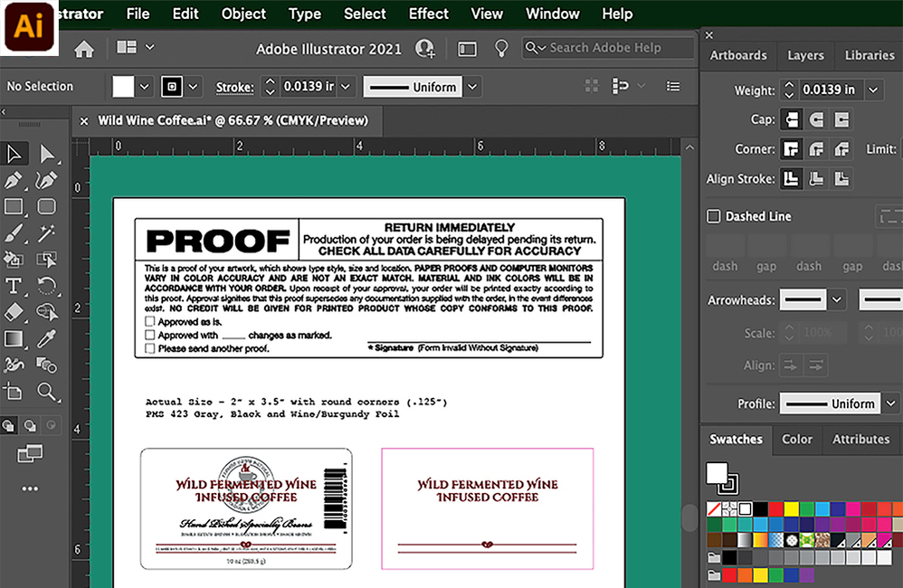The height and width of the screenshot is (588, 903).
Task: Open Weight dropdown in Stroke panel
Action: [873, 90]
